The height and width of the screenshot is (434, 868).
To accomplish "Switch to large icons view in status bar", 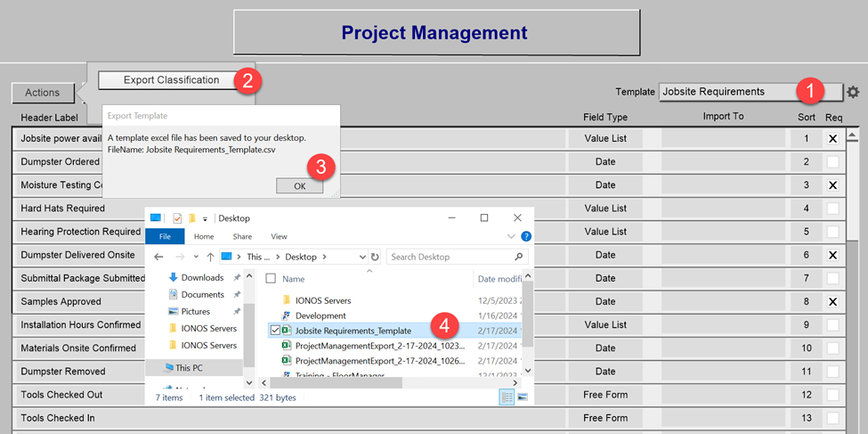I will [x=522, y=397].
